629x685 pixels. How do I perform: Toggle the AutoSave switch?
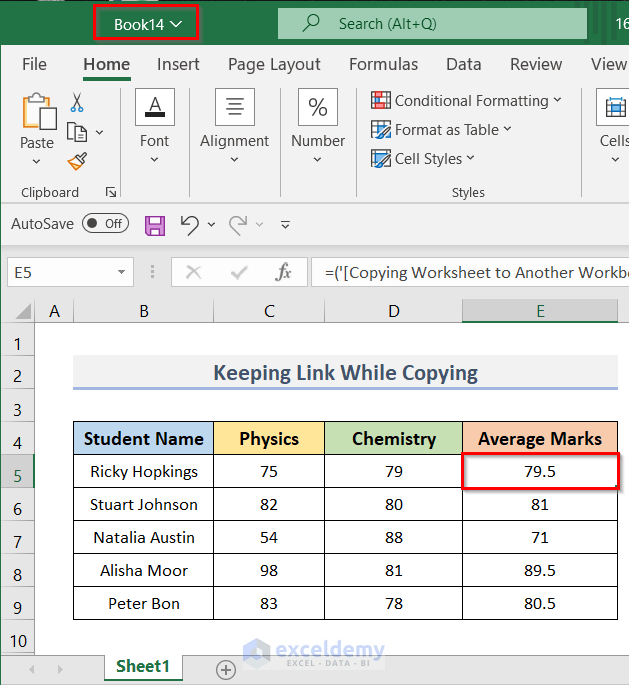105,224
